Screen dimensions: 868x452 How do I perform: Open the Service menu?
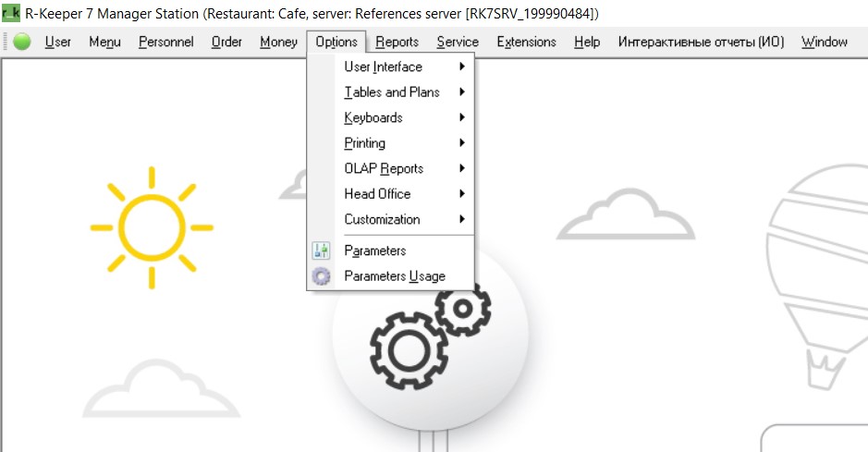coord(458,42)
